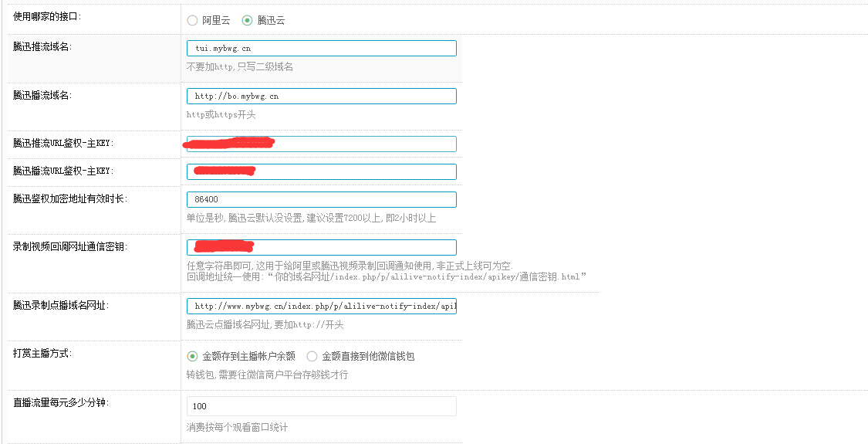
Task: Click hint text 不要加http,只写二级域名
Action: tap(240, 67)
